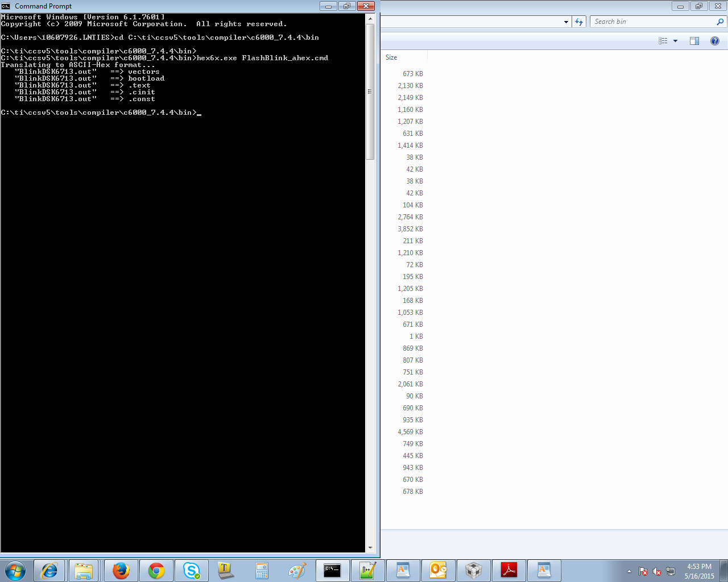Open the gray cube app in the taskbar
The image size is (728, 582).
pos(473,570)
